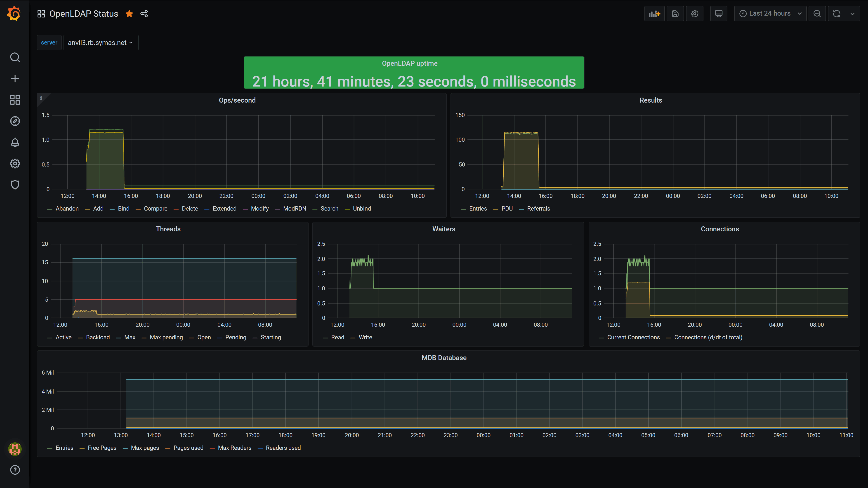Expand the refresh interval dropdown arrow

pyautogui.click(x=852, y=14)
